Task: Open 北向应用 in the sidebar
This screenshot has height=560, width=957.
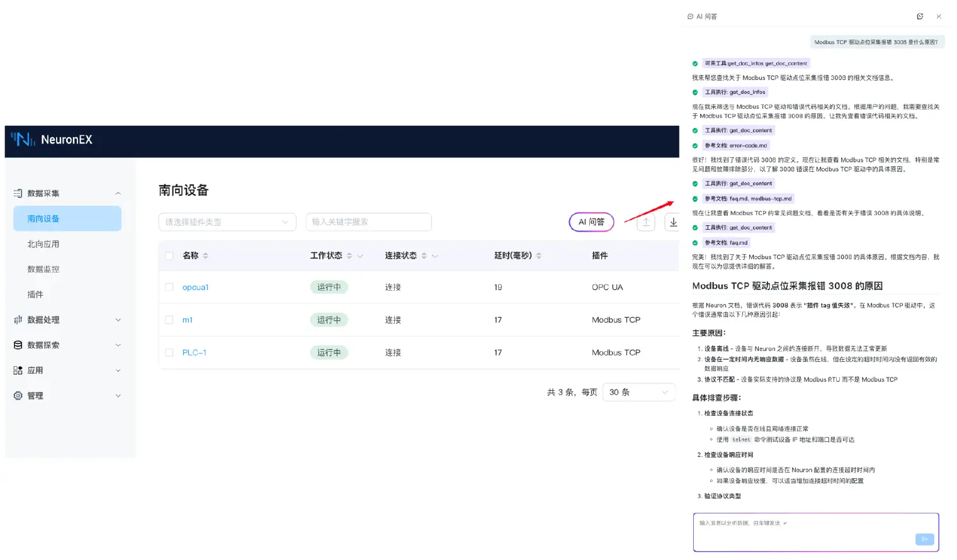Action: click(43, 244)
